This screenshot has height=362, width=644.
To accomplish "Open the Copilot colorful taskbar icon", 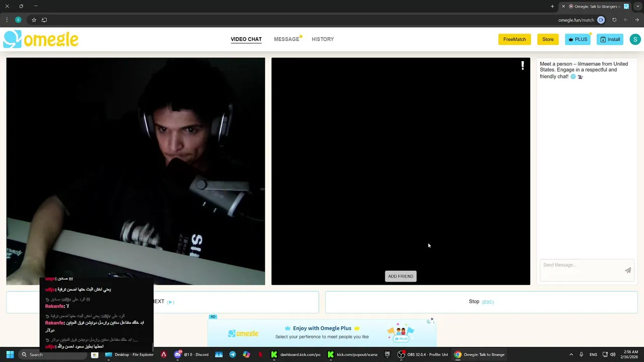I will (x=247, y=354).
